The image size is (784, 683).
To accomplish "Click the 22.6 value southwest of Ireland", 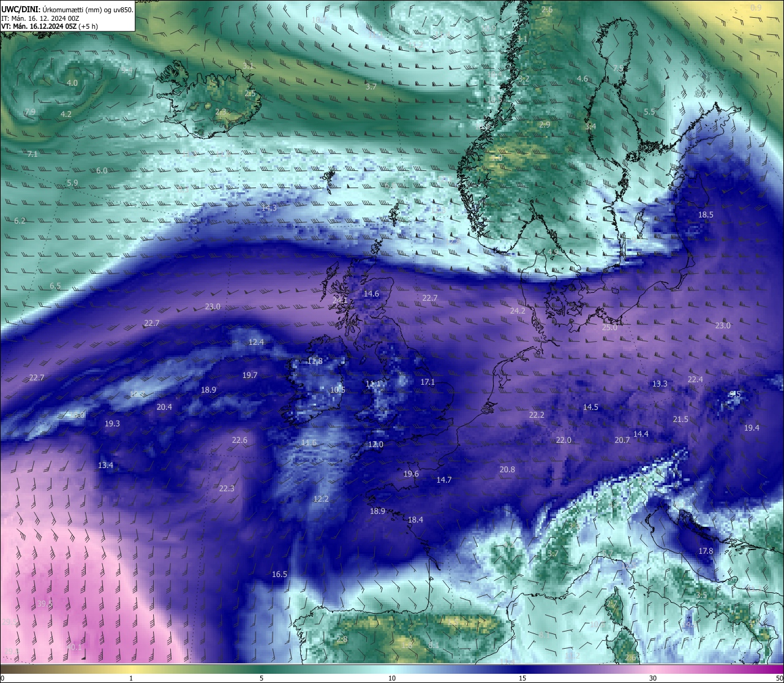I will click(x=239, y=440).
